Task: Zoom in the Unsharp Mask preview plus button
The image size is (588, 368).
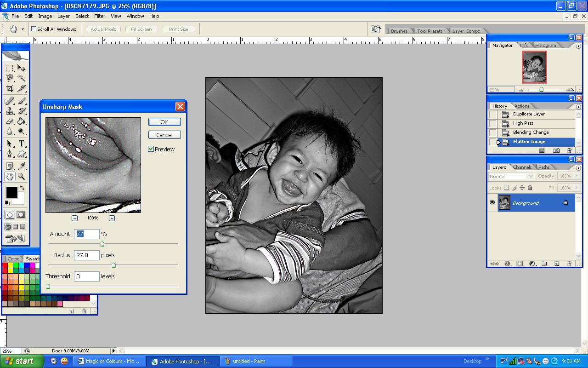Action: [x=112, y=218]
